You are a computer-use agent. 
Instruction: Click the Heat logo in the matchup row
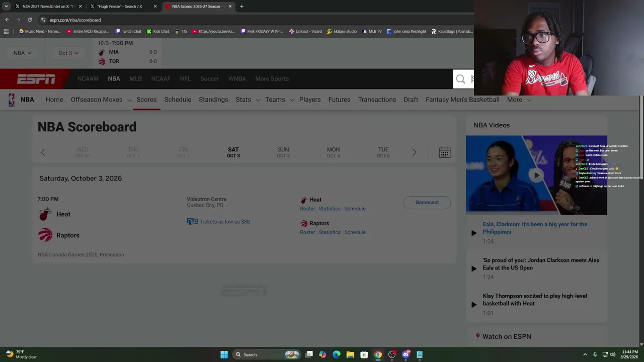click(x=45, y=214)
